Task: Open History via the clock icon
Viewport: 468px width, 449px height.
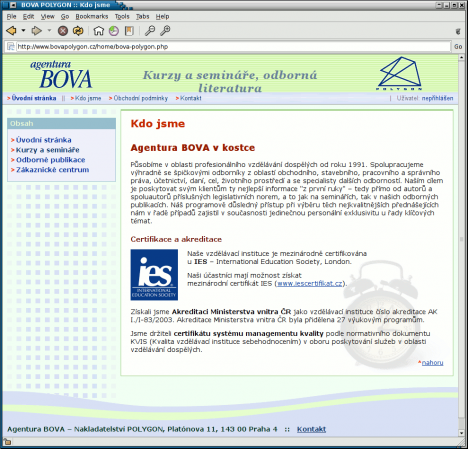Action: coord(114,31)
